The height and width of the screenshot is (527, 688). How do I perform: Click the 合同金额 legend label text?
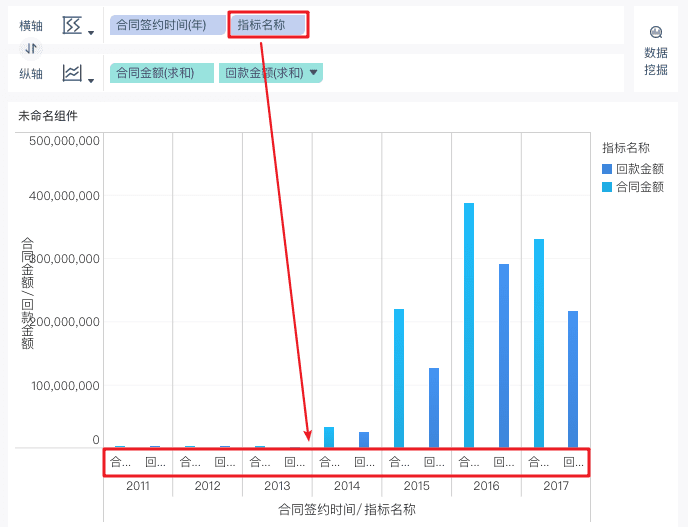pyautogui.click(x=640, y=187)
